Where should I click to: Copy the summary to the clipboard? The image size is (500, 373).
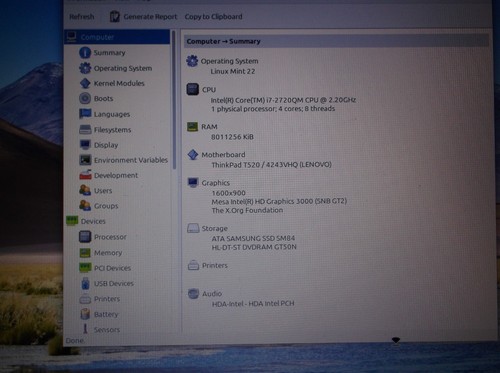point(213,17)
